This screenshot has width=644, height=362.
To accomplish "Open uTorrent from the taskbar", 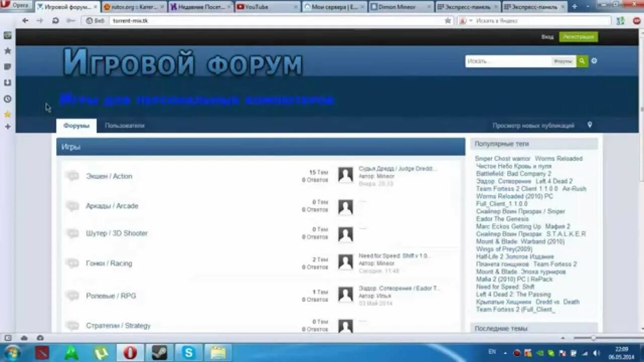I will [101, 352].
